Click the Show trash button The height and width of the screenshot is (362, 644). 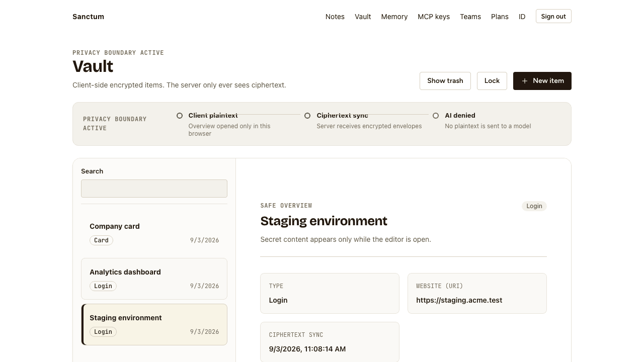[x=445, y=81]
